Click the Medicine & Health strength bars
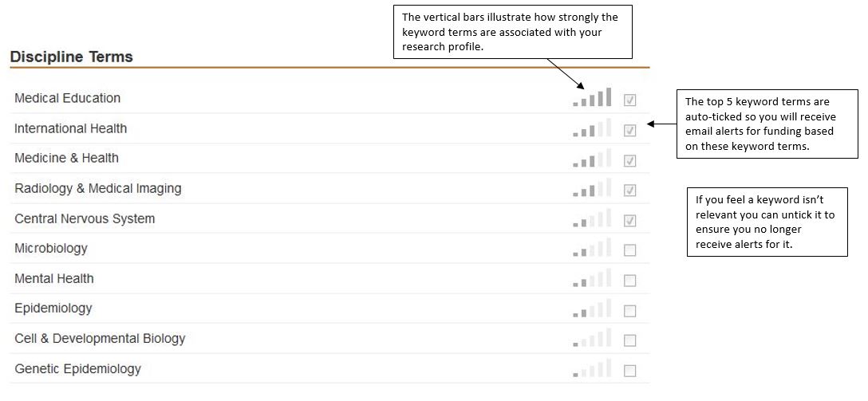Screen dimensions: 868x401 592,159
